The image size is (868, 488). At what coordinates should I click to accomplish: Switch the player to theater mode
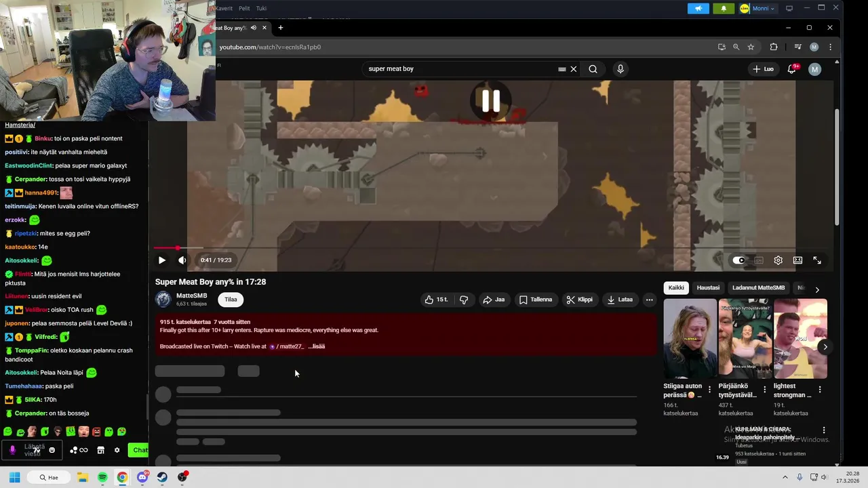click(798, 260)
